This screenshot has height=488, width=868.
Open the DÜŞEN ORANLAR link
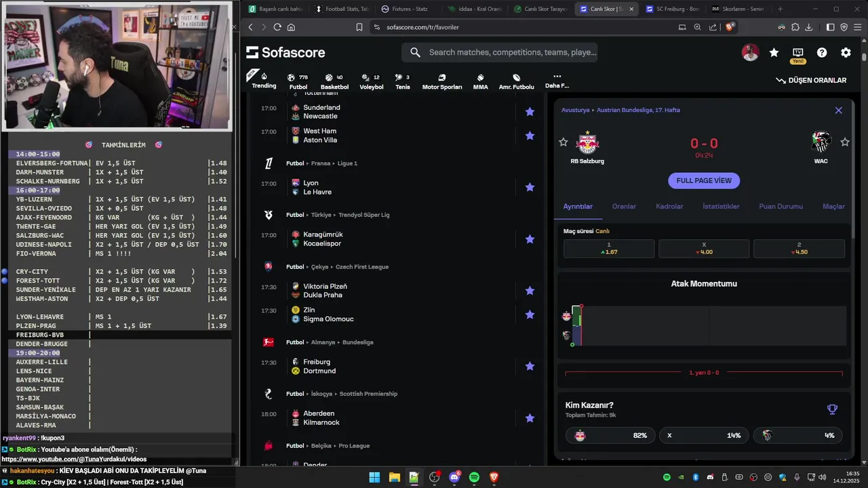coord(811,80)
